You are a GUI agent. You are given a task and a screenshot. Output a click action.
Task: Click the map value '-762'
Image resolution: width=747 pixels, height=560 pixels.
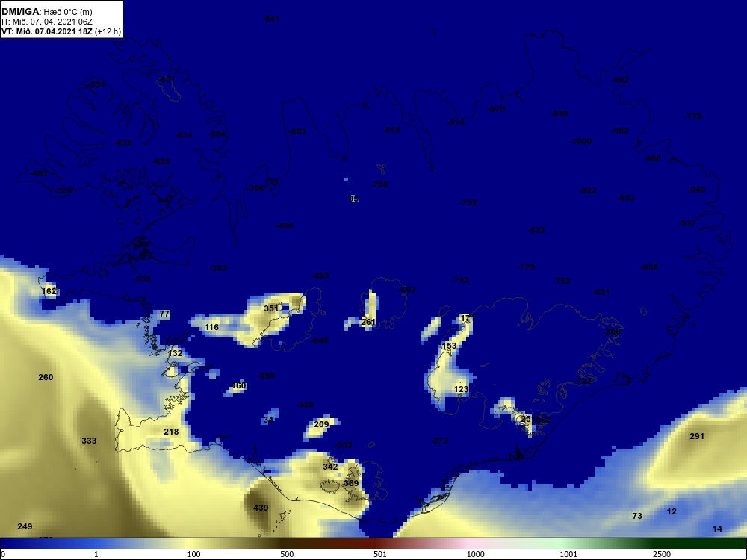562,281
